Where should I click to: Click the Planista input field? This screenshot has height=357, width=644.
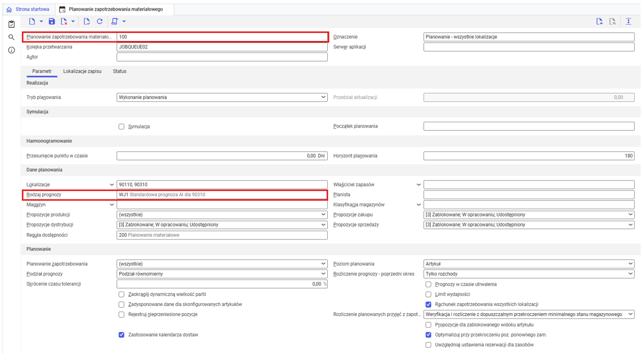point(529,195)
